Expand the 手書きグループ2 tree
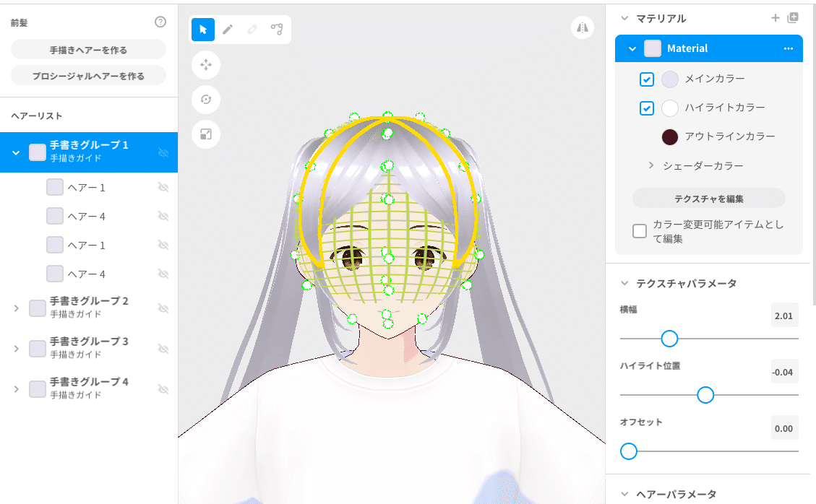 [16, 308]
